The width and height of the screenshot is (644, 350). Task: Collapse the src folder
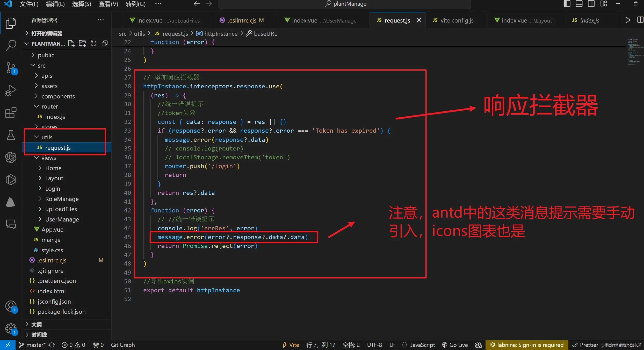pos(67,66)
